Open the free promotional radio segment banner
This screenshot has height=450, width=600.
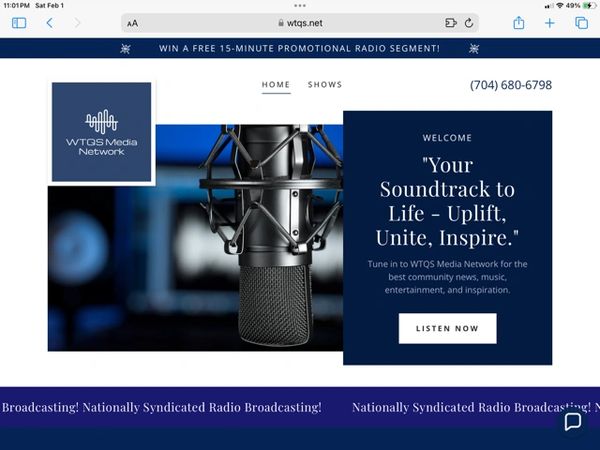click(x=300, y=49)
